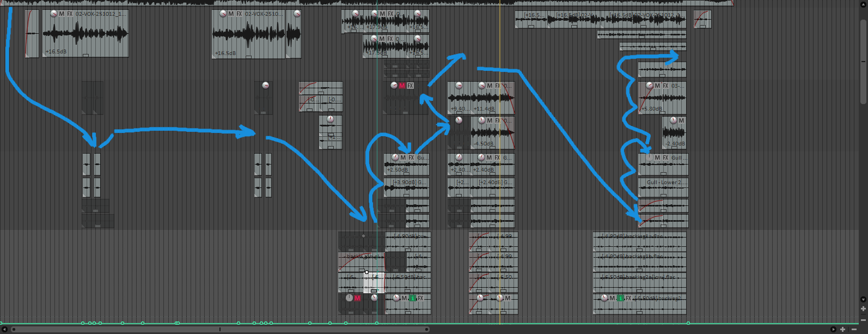Mute the [-6.50dB] backing2 item
868x334 pixels.
[612, 298]
